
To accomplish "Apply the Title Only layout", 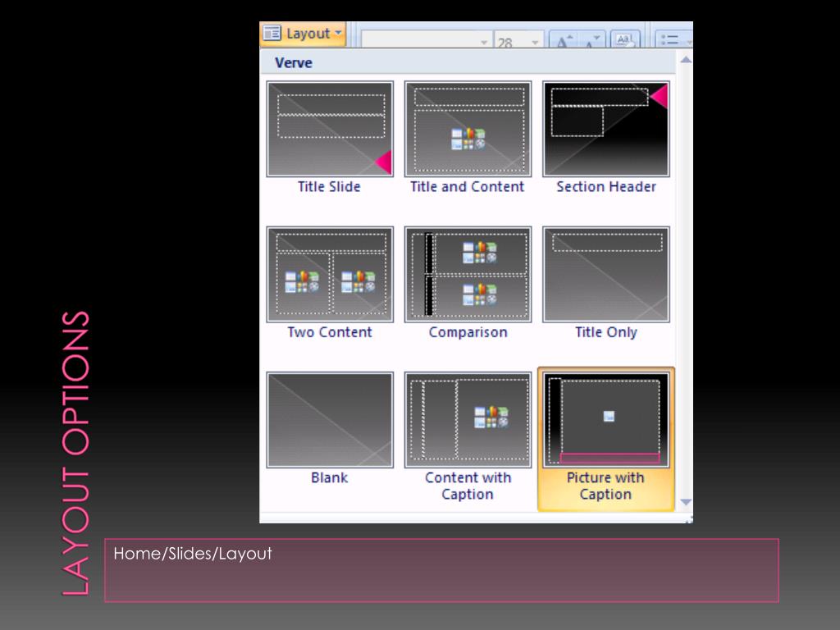I will pyautogui.click(x=606, y=274).
